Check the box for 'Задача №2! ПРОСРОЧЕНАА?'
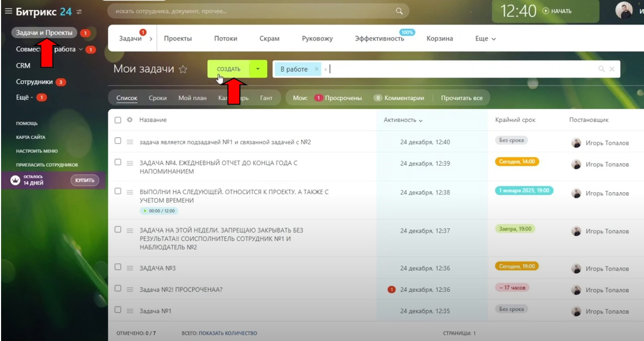This screenshot has width=644, height=341. [118, 288]
